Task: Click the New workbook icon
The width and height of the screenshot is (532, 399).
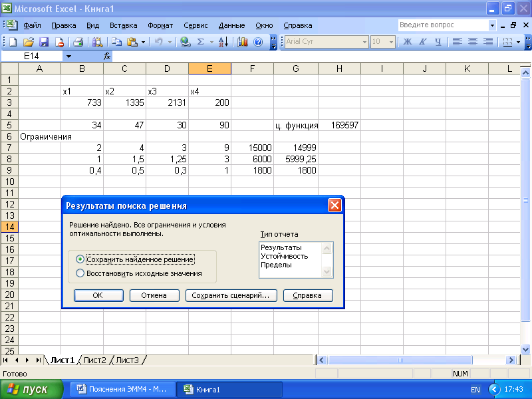Action: (13, 42)
